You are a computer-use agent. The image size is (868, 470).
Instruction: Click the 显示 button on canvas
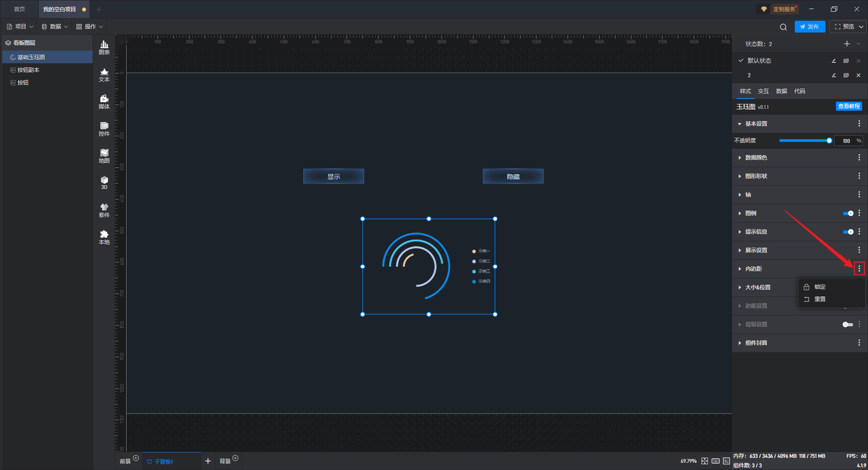[x=334, y=176]
